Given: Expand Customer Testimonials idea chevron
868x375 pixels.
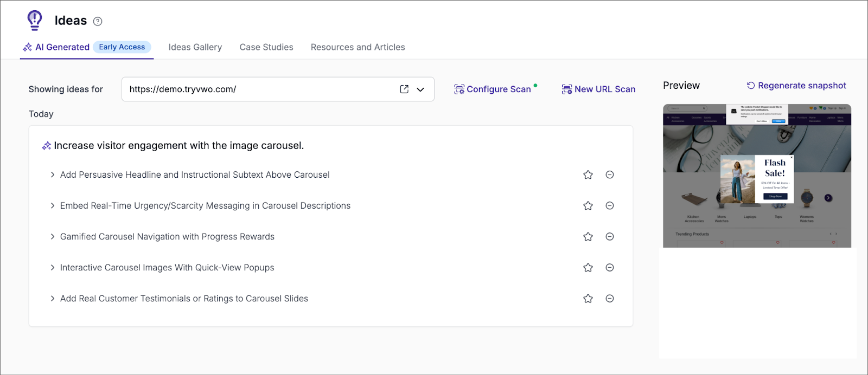Looking at the screenshot, I should (x=53, y=298).
